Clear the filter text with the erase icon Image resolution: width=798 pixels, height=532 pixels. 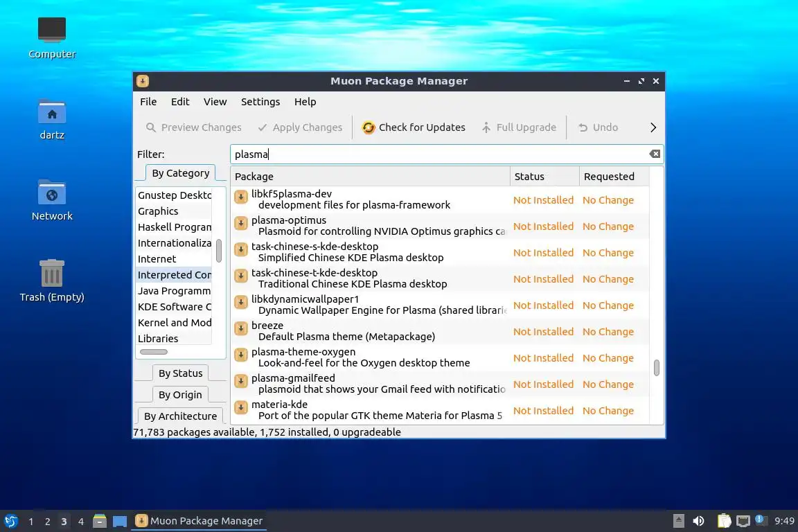pyautogui.click(x=655, y=154)
